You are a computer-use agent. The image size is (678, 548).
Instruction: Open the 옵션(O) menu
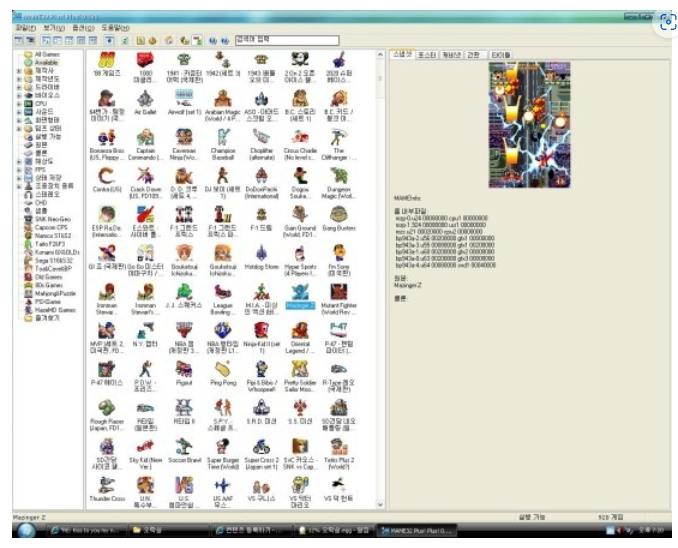point(83,28)
